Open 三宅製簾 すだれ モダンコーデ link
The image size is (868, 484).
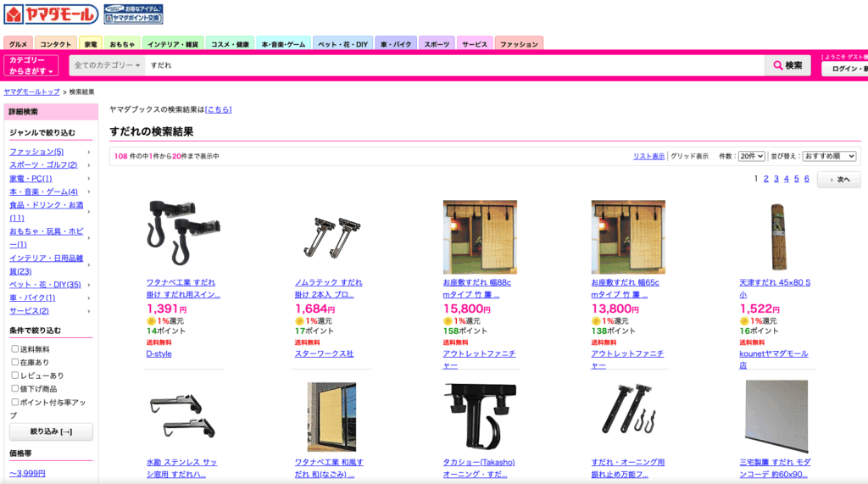point(775,469)
